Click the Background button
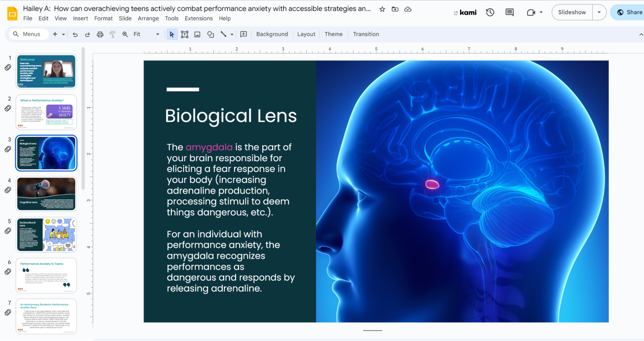This screenshot has width=644, height=341. 272,34
